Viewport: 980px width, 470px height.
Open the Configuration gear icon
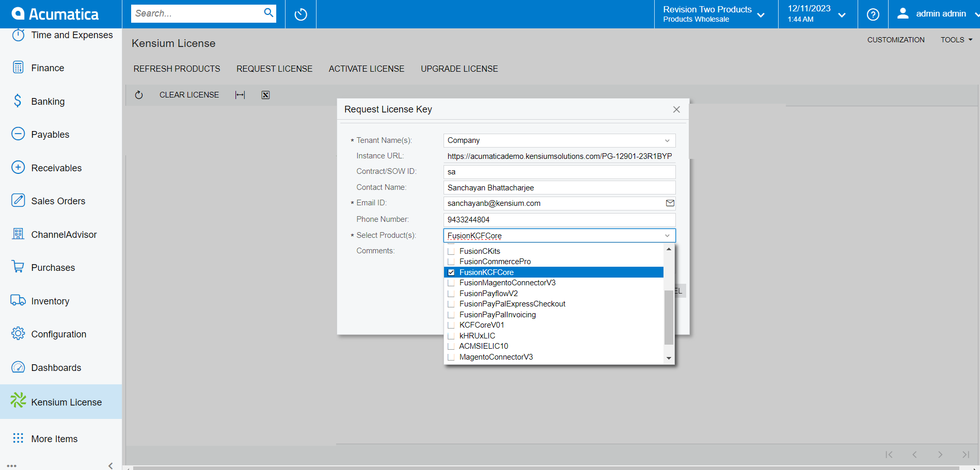[x=18, y=334]
